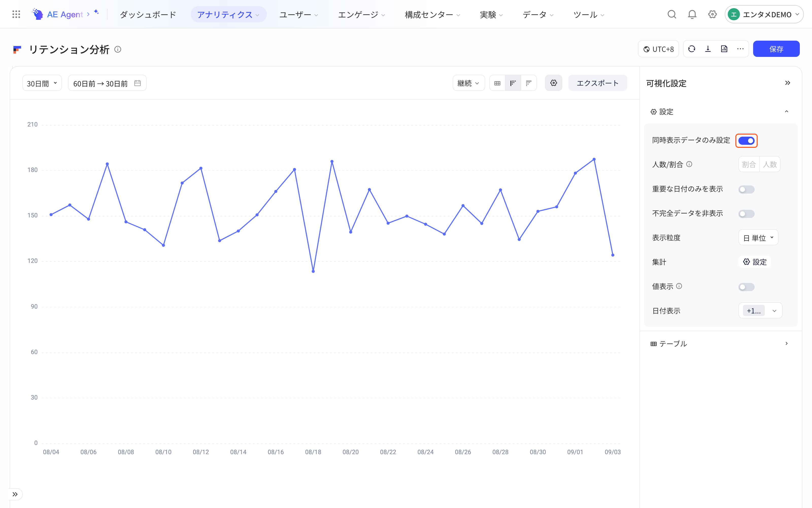Click the download icon in the header
Screen dimensions: 812x508
708,49
